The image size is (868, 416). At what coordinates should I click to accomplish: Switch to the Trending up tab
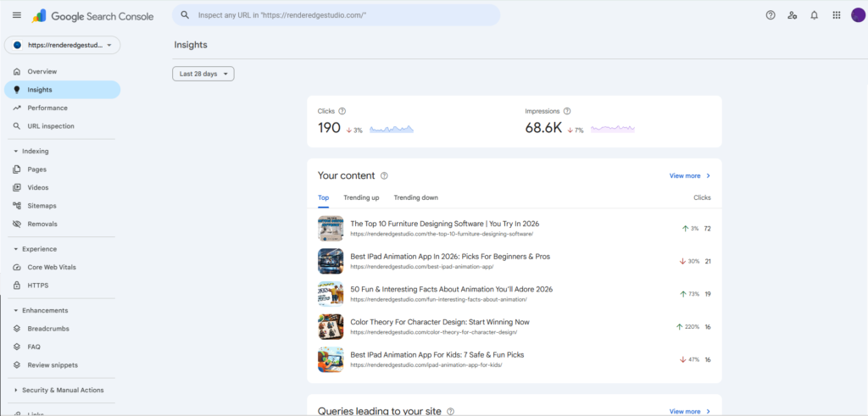tap(361, 197)
